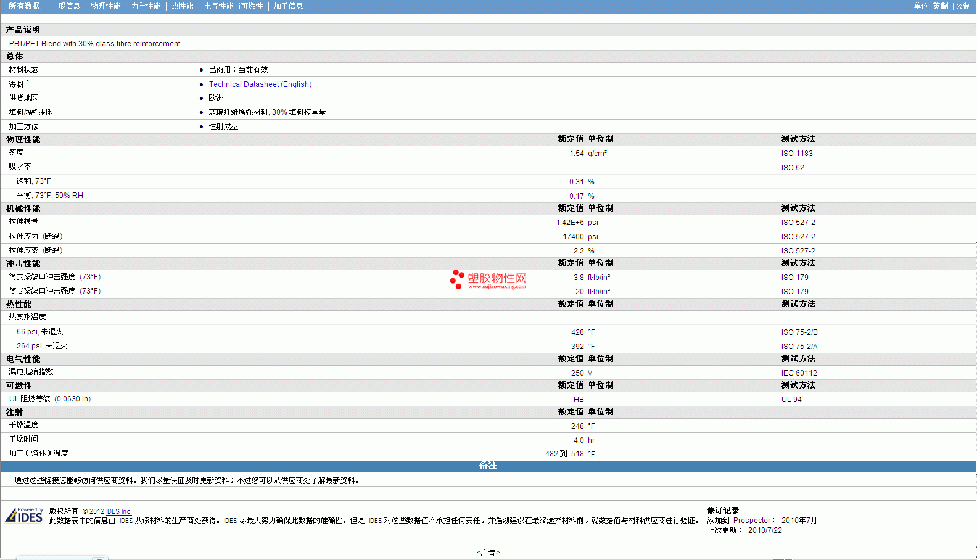Click the 拉伸应变 (断裂) row label

point(36,250)
